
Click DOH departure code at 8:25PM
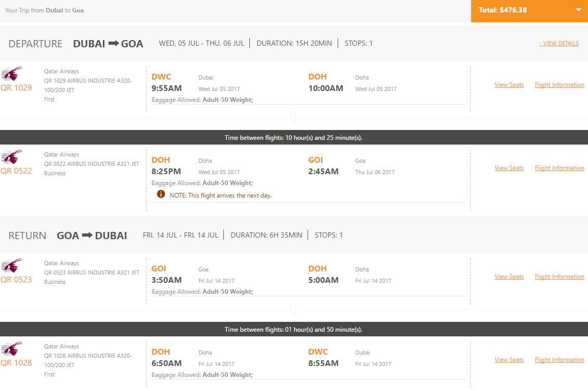pyautogui.click(x=161, y=160)
